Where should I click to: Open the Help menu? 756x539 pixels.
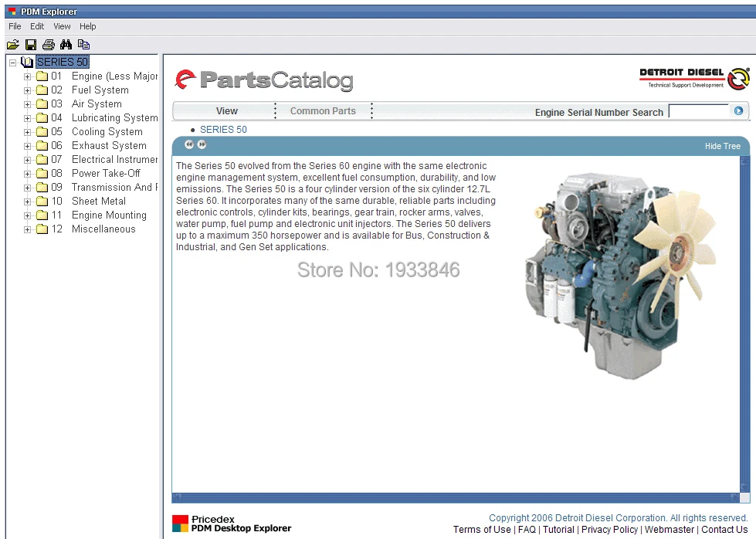point(88,26)
